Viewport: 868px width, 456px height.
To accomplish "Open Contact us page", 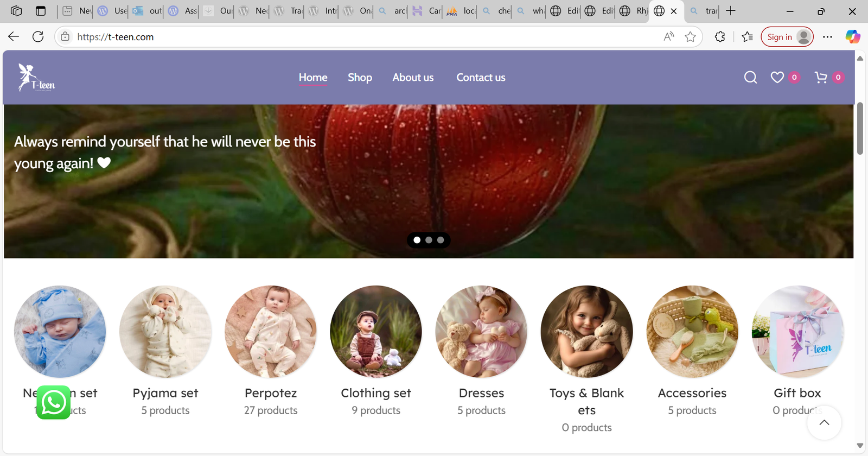I will [481, 78].
